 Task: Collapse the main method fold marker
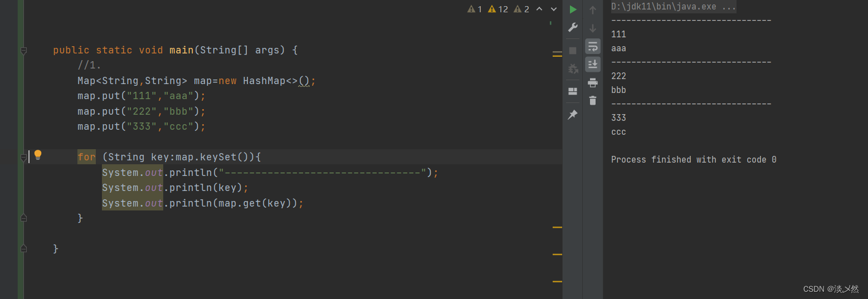coord(23,51)
